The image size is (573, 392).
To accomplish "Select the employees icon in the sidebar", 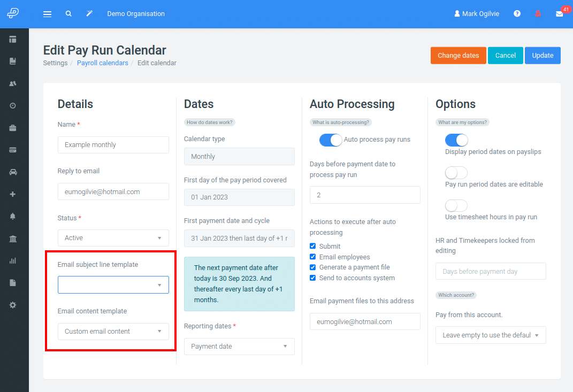I will point(14,83).
